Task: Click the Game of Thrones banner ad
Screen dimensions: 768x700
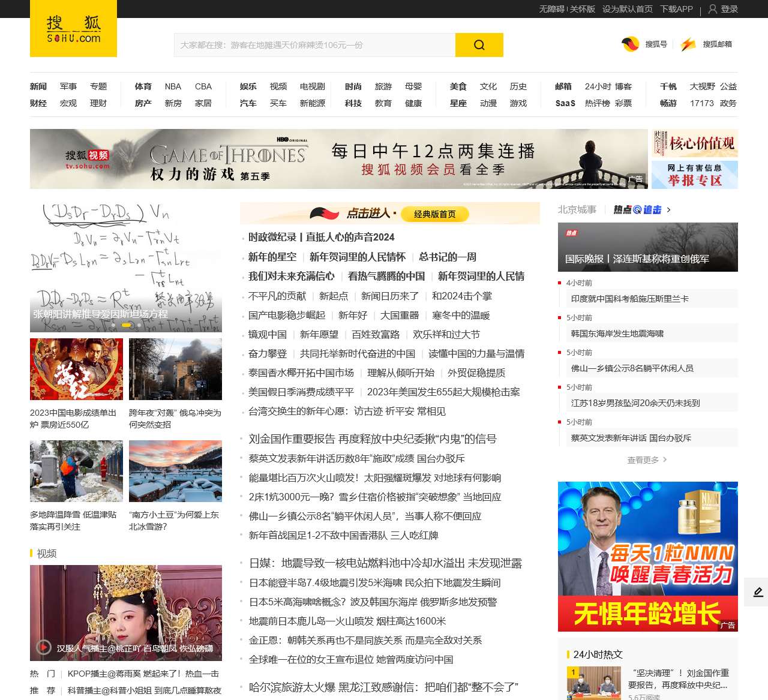Action: [339, 159]
